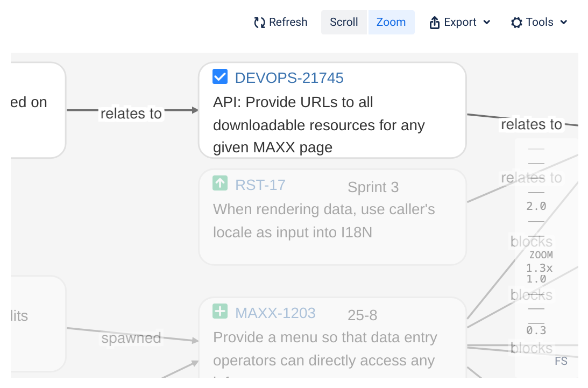Screen dimensions: 588x388
Task: Open the Tools dropdown menu
Action: pos(539,22)
